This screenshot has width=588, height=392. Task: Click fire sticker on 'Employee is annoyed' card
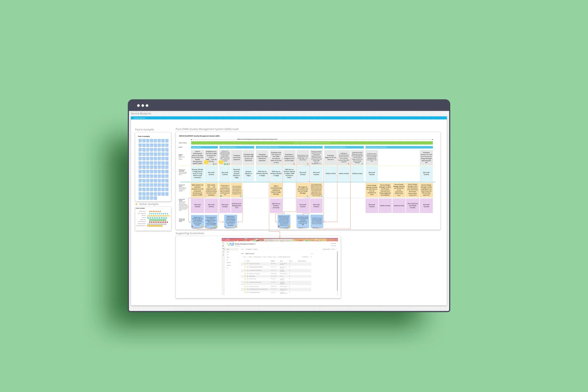(349, 164)
